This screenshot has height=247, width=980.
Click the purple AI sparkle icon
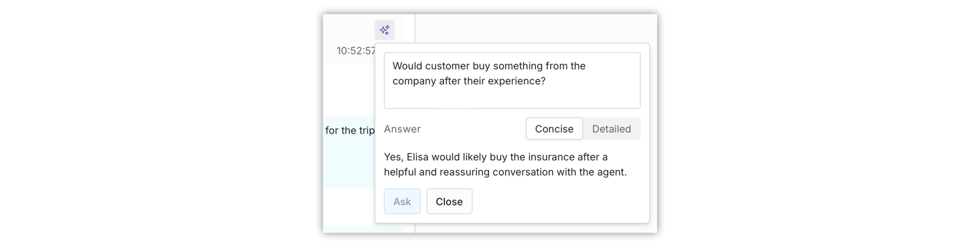384,30
